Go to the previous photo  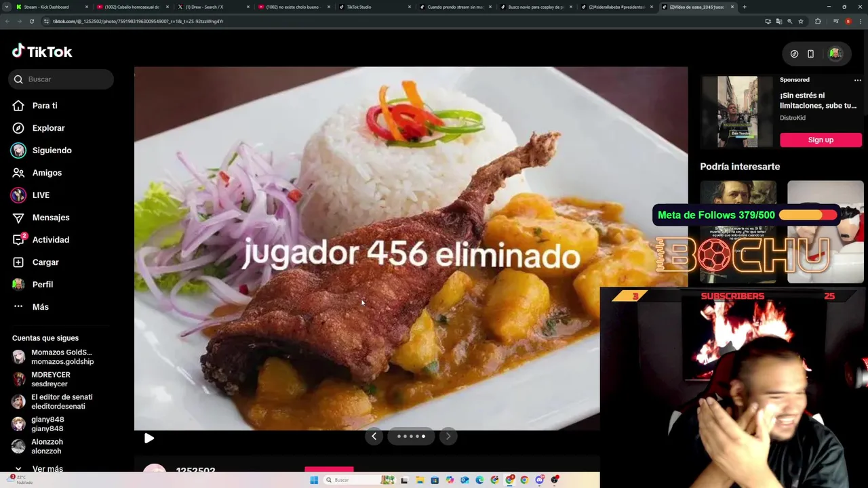(x=374, y=436)
